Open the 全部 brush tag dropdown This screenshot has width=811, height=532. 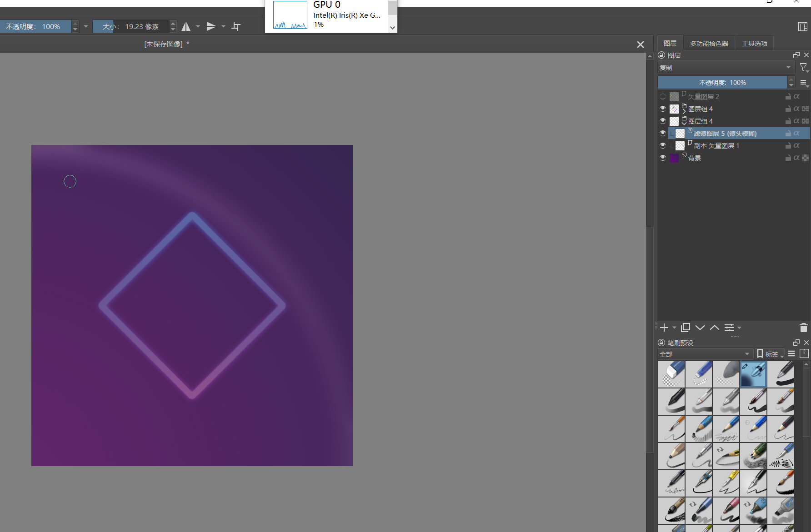point(705,354)
